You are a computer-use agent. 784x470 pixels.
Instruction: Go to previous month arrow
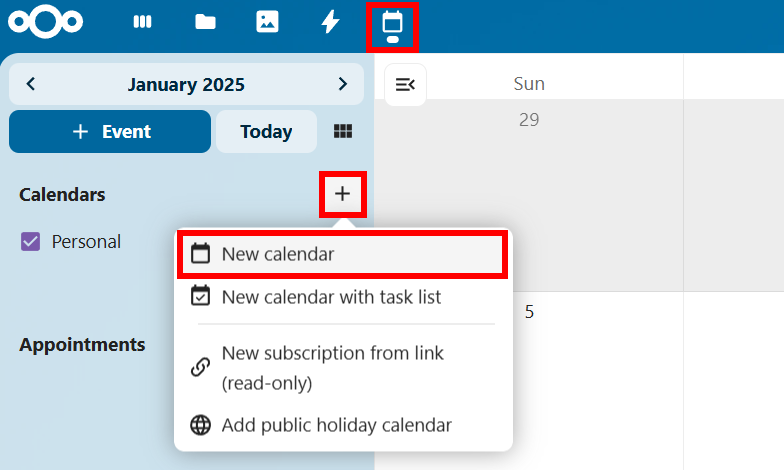[x=31, y=84]
